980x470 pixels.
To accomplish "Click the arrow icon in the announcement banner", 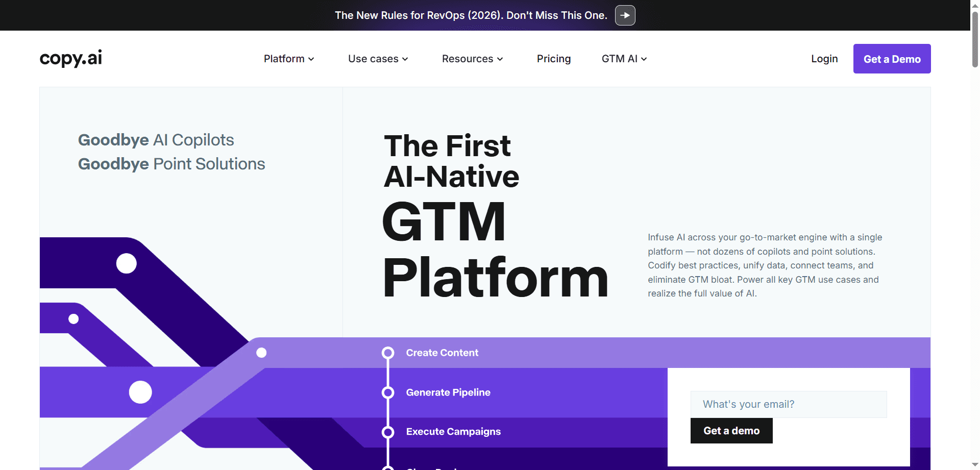I will pos(625,15).
